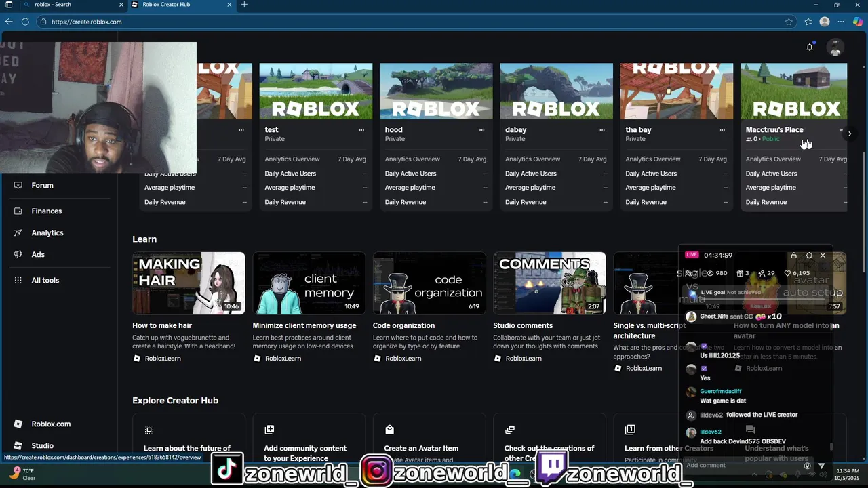Click the gift icon showing 3
This screenshot has height=488, width=868.
[740, 273]
